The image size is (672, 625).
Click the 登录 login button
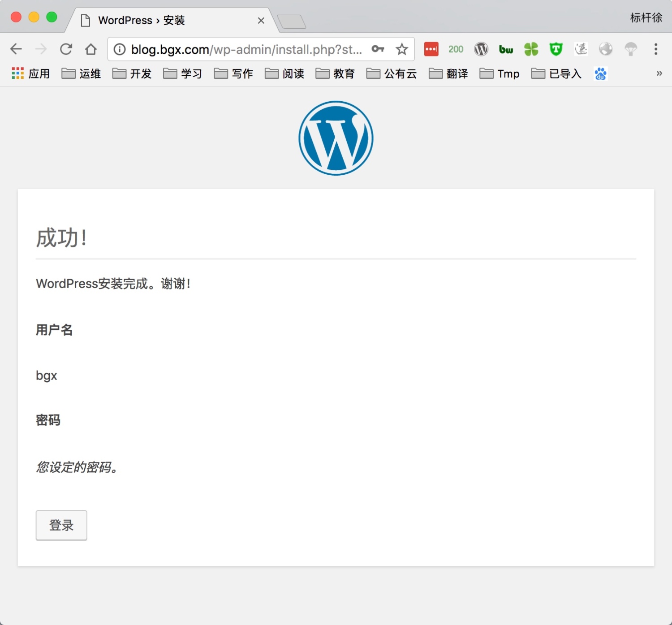click(x=61, y=525)
